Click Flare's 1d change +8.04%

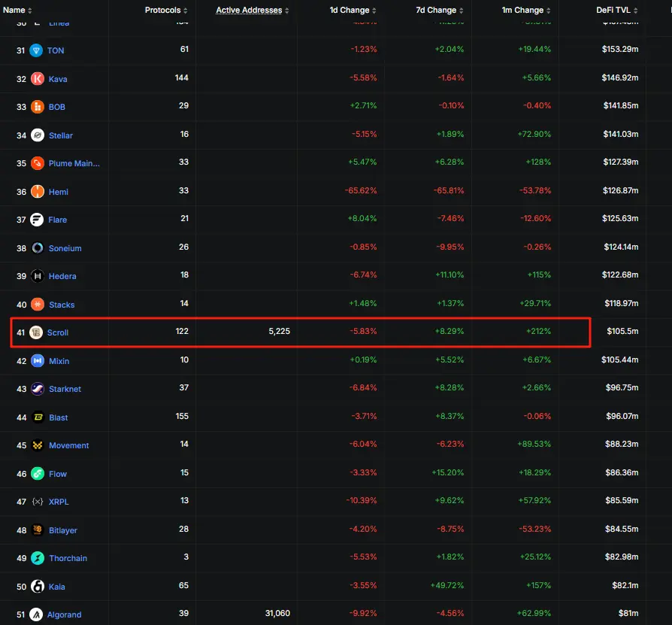[x=362, y=218]
